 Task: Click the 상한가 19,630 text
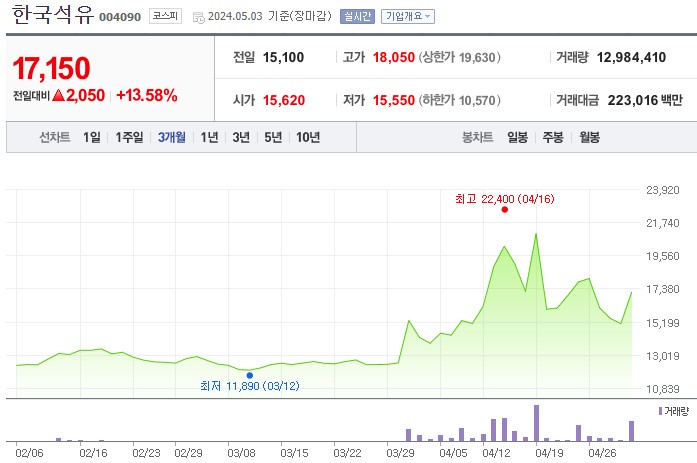[x=460, y=57]
